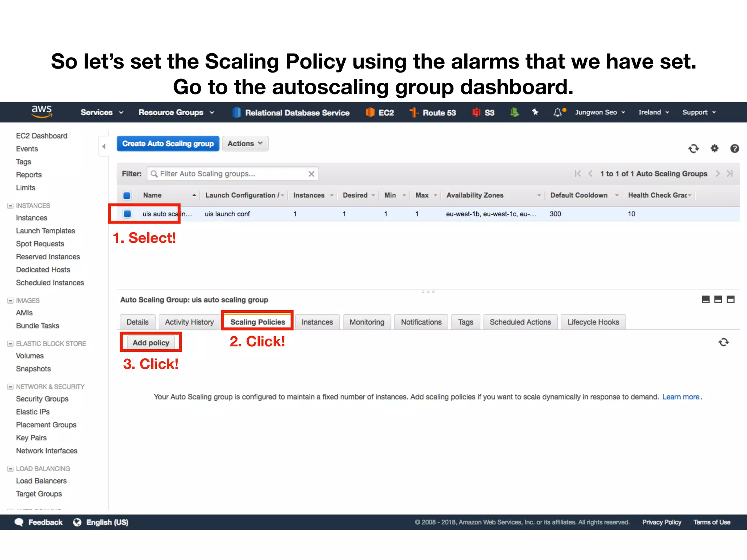
Task: Switch to the Lifecycle Hooks tab
Action: point(593,322)
